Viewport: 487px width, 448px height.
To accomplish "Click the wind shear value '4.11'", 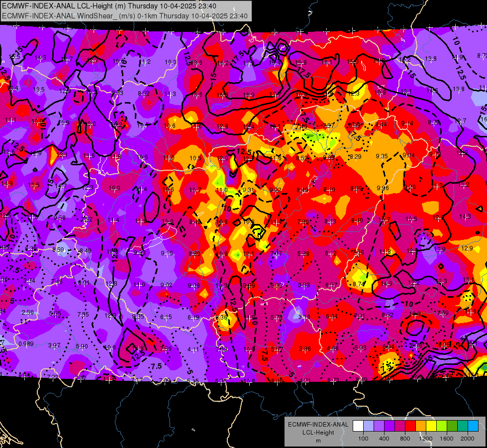I will coord(193,349).
